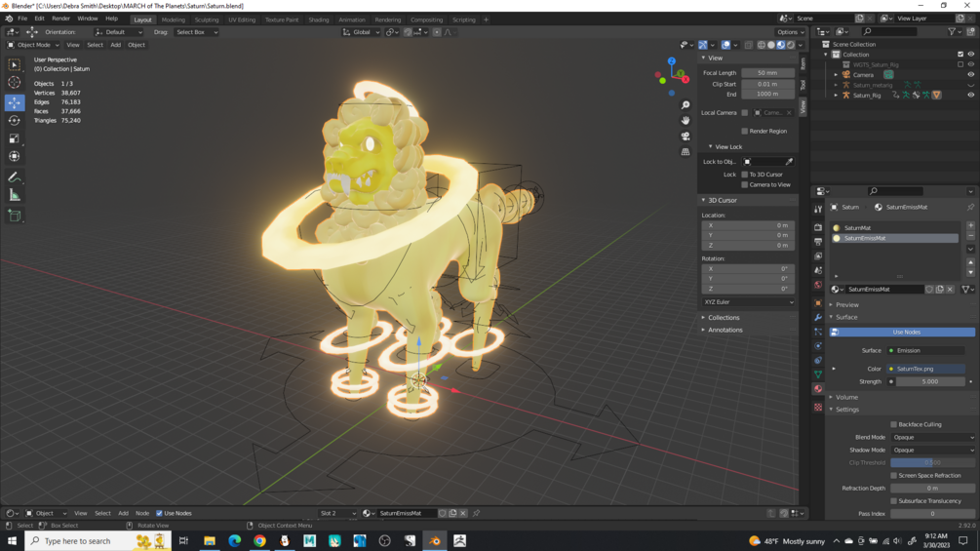Viewport: 980px width, 551px height.
Task: Select the Add Cube tool
Action: [x=15, y=216]
